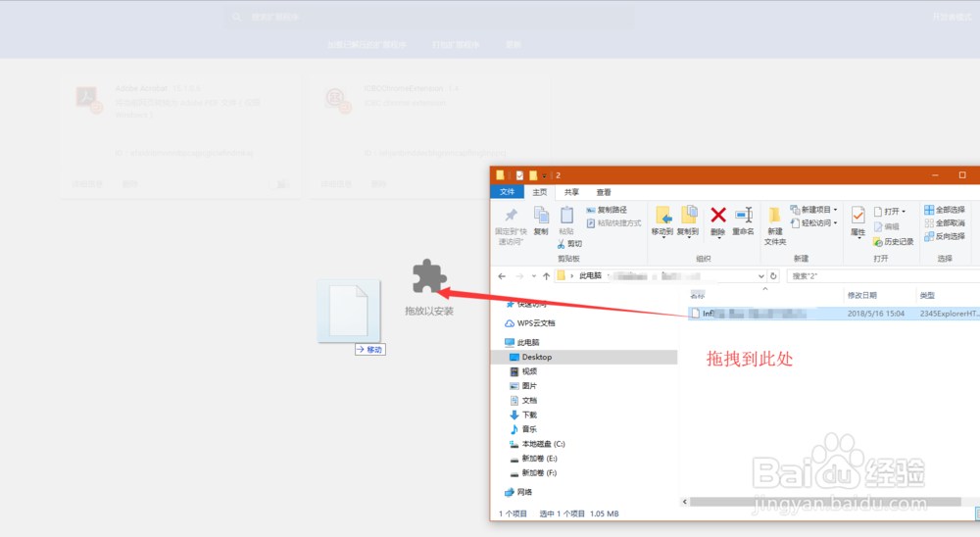Screen dimensions: 980x537
Task: Refresh the Explorer folder view
Action: tap(774, 275)
